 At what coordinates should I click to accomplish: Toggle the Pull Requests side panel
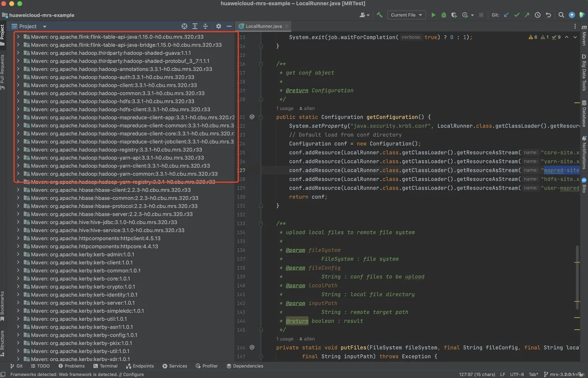tap(3, 71)
